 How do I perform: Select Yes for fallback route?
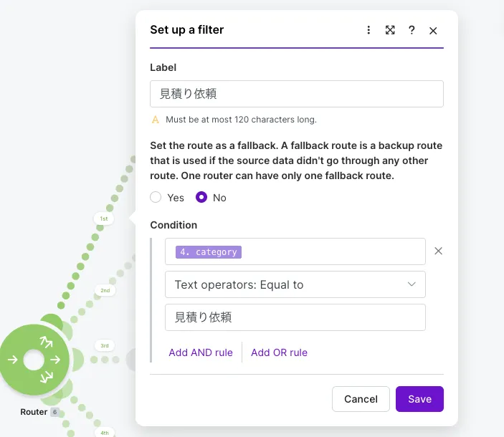156,197
